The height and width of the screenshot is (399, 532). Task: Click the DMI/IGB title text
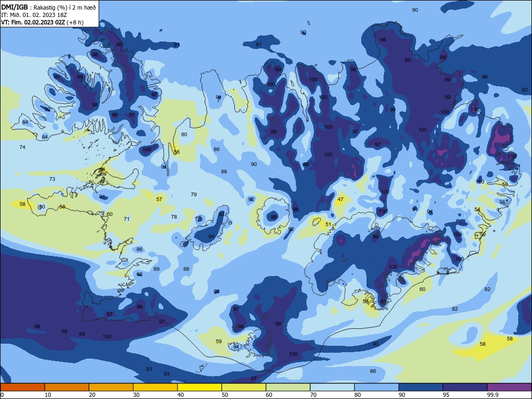click(x=14, y=7)
